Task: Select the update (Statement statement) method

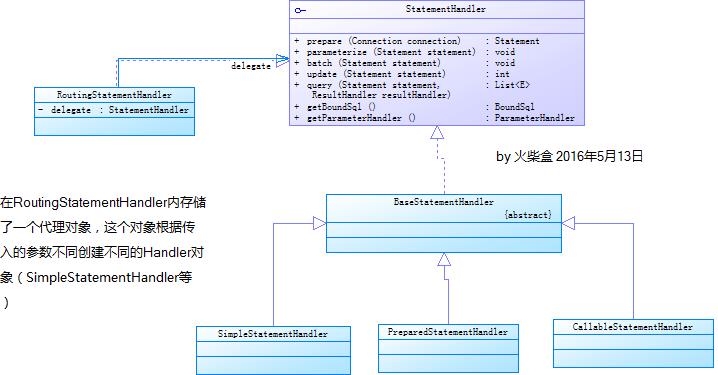Action: (x=375, y=74)
